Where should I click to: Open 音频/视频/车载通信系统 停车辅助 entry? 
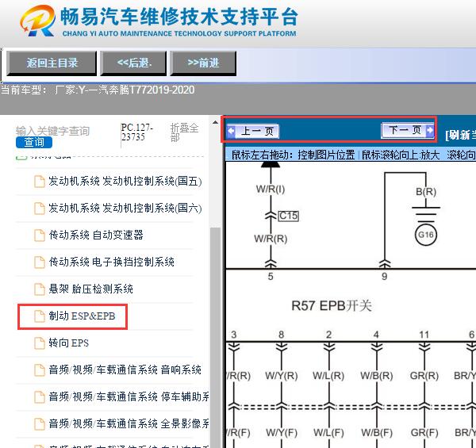(129, 396)
